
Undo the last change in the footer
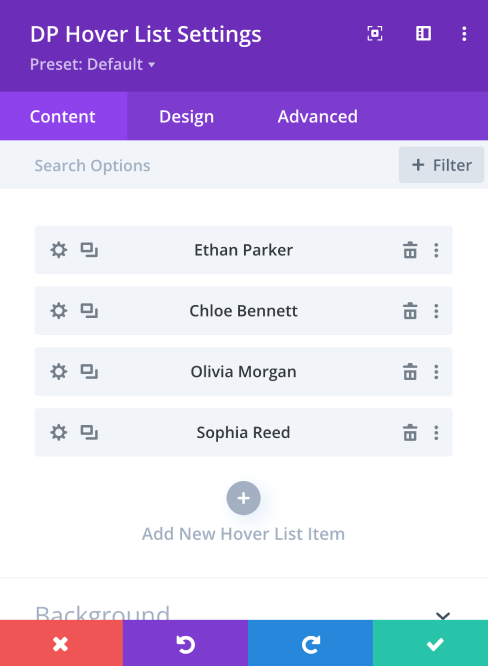[x=186, y=643]
